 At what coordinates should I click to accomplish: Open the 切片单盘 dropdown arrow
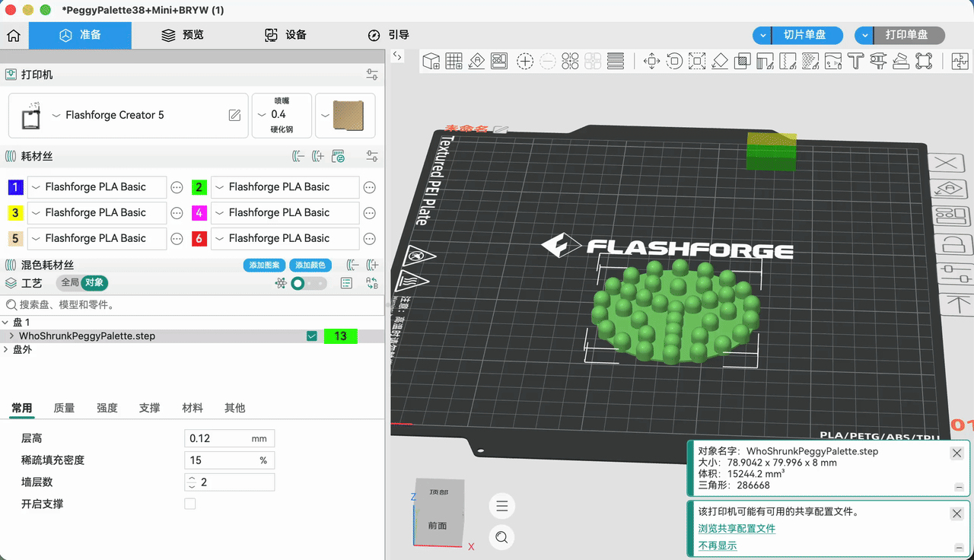[764, 35]
